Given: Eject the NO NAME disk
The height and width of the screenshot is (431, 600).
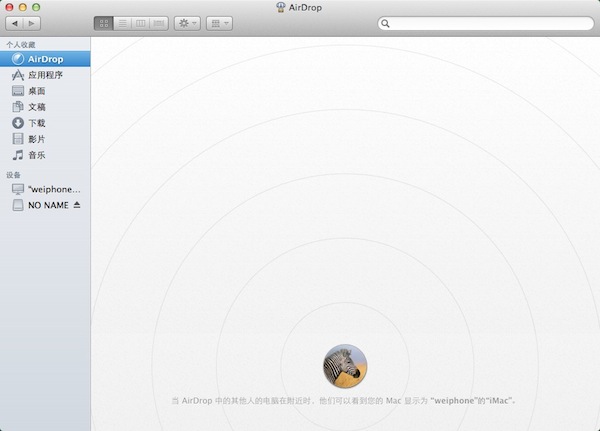Looking at the screenshot, I should point(77,205).
